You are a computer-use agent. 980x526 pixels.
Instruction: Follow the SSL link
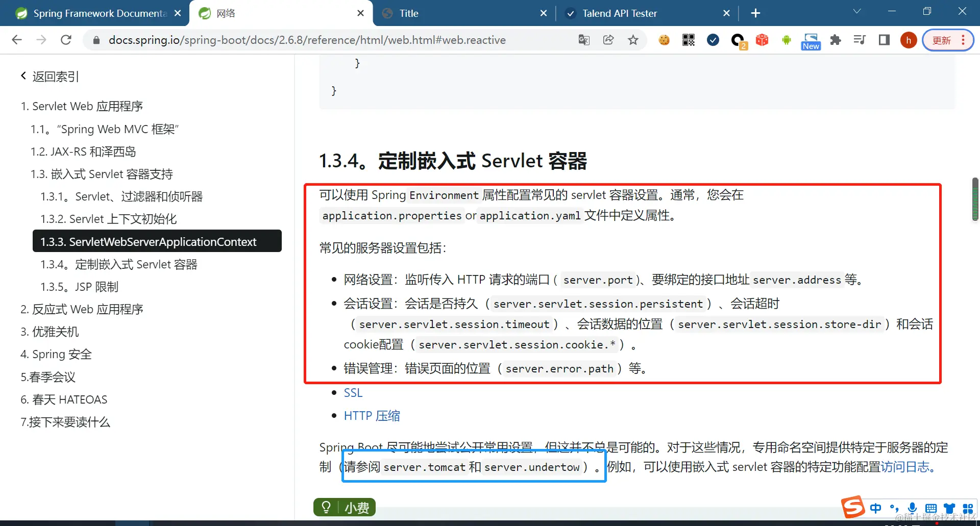click(x=353, y=393)
